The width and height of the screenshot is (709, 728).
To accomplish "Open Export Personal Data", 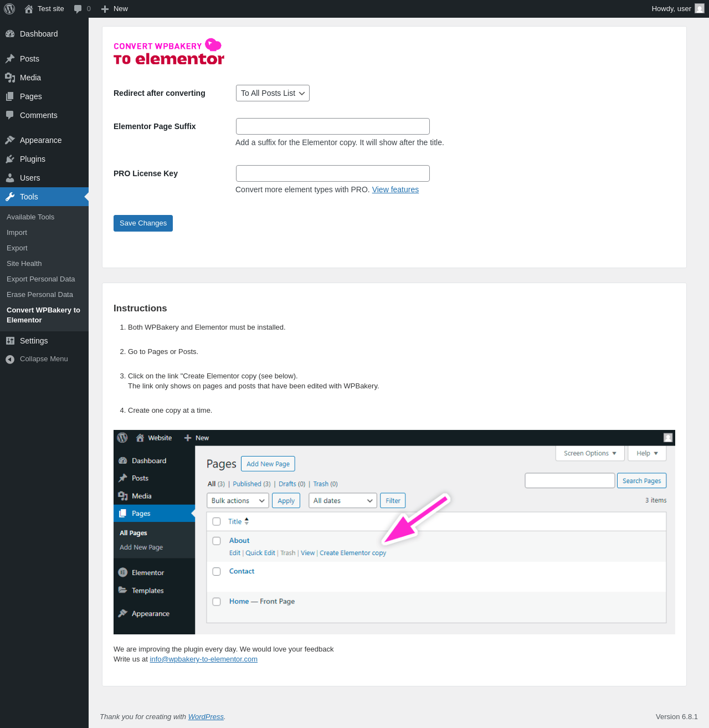I will coord(41,279).
